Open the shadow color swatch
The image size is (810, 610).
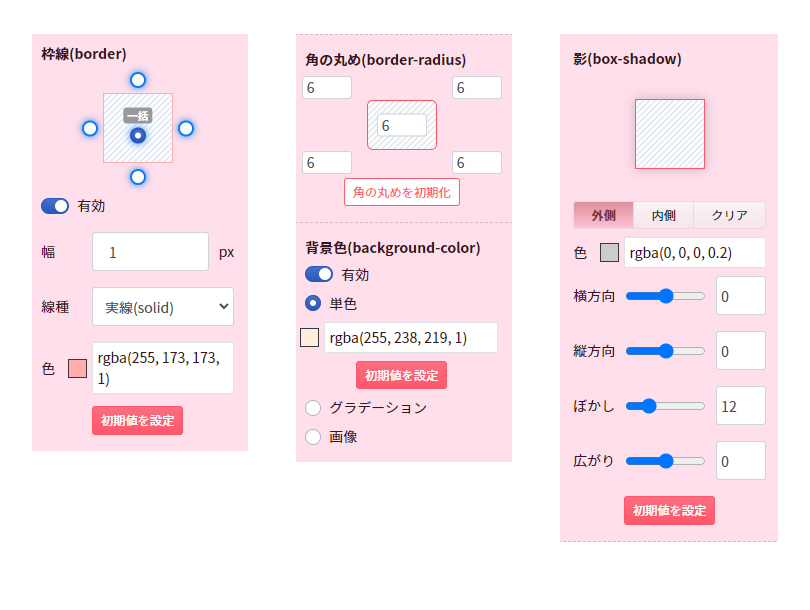pyautogui.click(x=610, y=253)
